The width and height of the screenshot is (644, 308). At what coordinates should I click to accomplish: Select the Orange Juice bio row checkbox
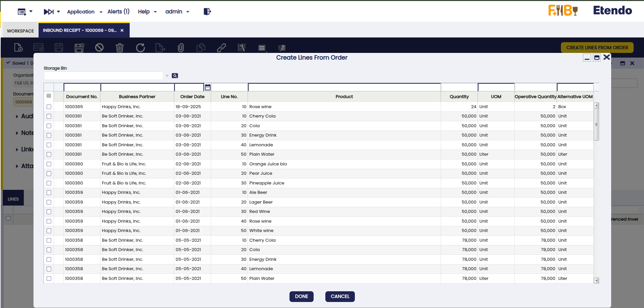pos(49,164)
